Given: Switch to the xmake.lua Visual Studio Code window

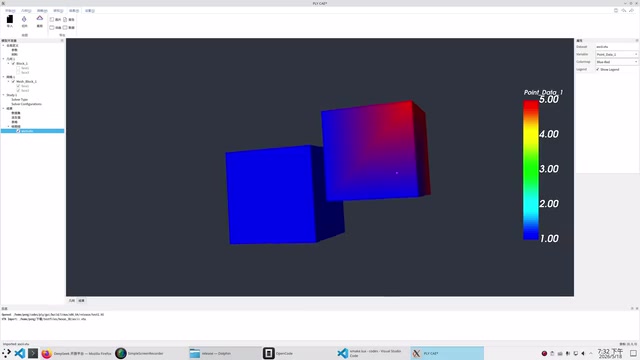Looking at the screenshot, I should pyautogui.click(x=372, y=353).
